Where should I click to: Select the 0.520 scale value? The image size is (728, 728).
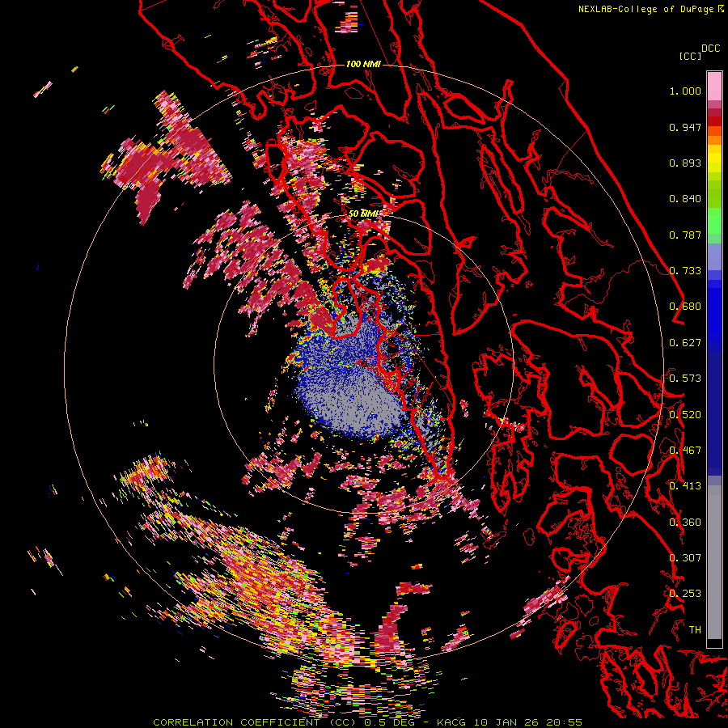click(685, 414)
